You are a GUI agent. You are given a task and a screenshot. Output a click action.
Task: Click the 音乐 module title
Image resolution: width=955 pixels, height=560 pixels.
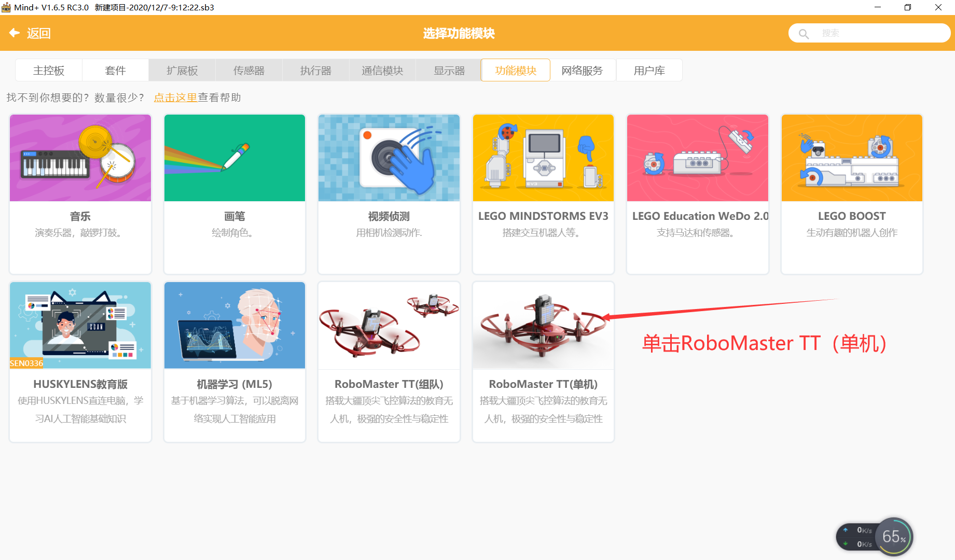click(80, 216)
